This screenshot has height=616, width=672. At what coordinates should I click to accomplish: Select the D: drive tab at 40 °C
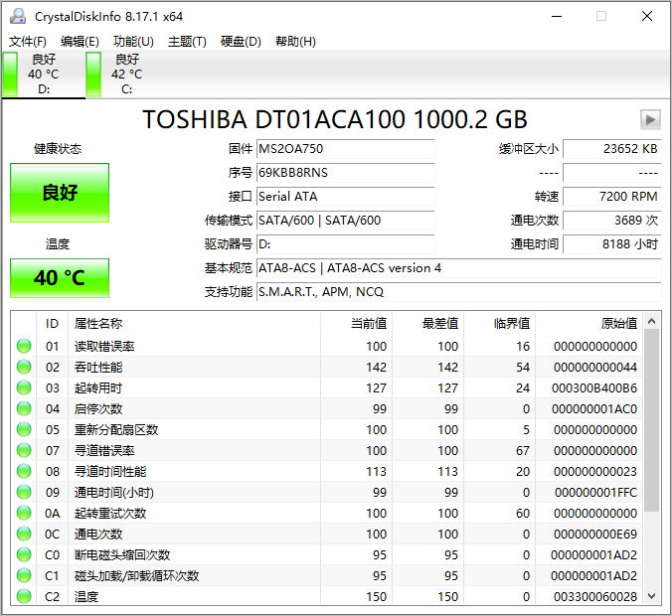[x=44, y=75]
